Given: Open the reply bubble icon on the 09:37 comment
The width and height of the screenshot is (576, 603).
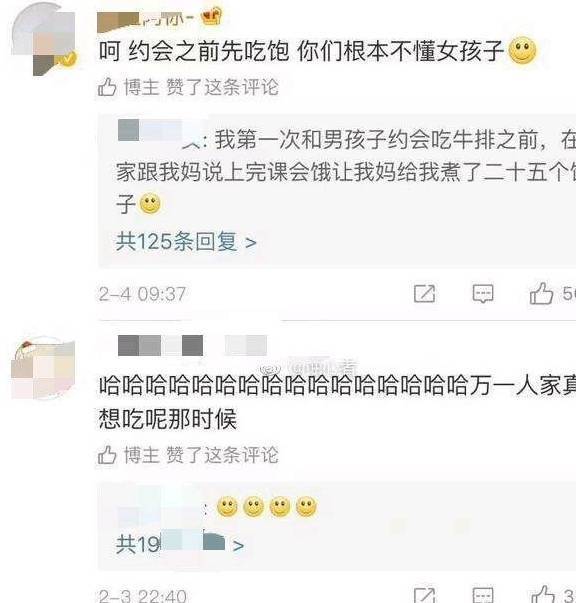Looking at the screenshot, I should 483,294.
